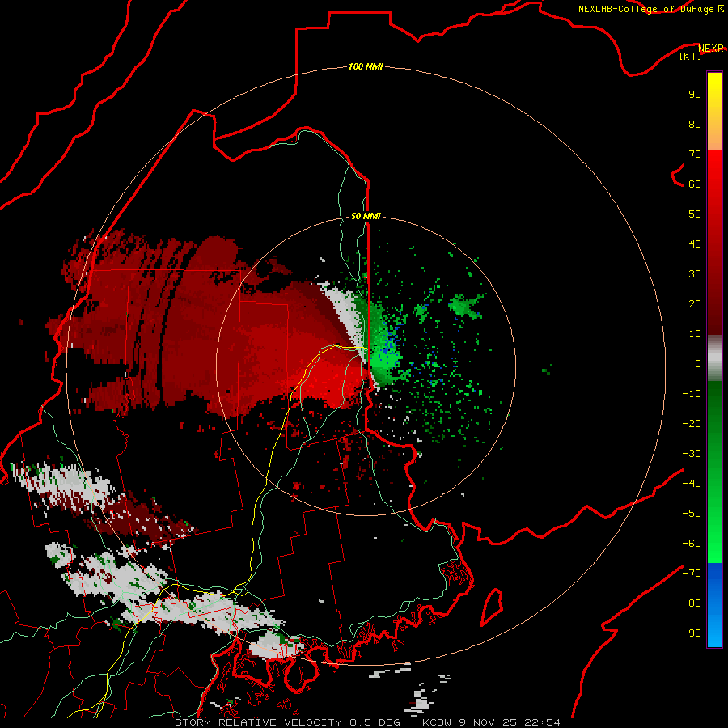Click the -60 value on velocity scale
This screenshot has width=728, height=728.
coord(692,544)
